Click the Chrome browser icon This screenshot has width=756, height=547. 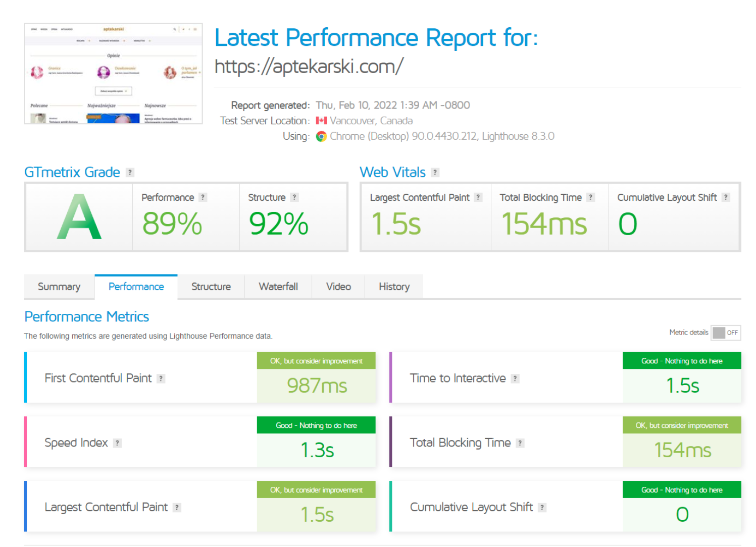321,136
